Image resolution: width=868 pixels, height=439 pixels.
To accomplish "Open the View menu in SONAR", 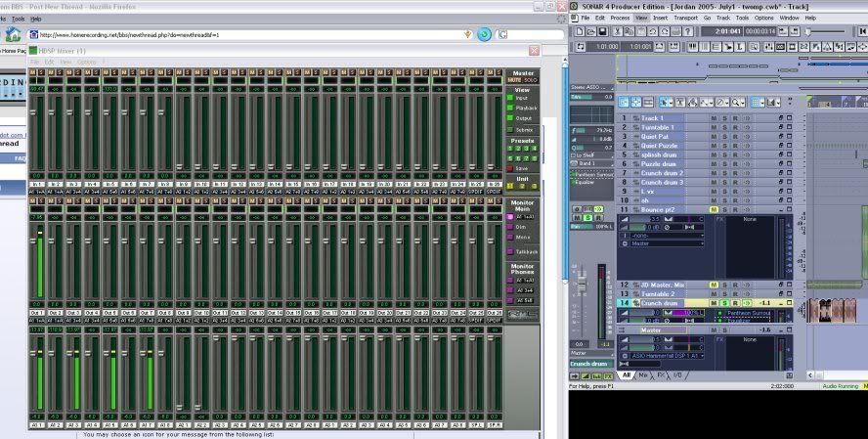I will coord(641,18).
